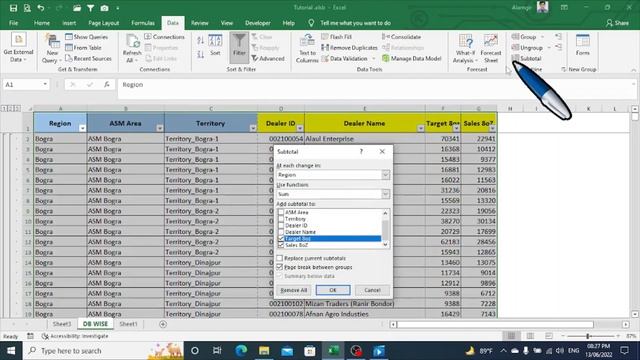Open ASM Area column filter arrow

pyautogui.click(x=160, y=128)
